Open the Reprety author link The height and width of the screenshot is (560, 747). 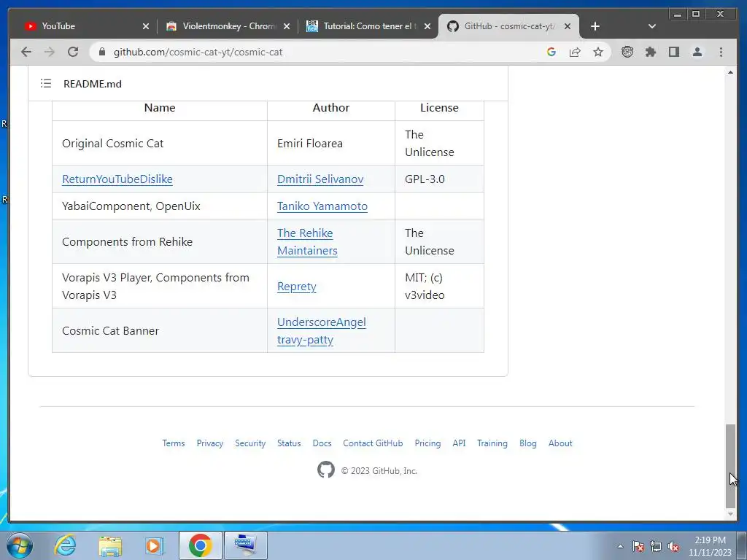coord(297,287)
